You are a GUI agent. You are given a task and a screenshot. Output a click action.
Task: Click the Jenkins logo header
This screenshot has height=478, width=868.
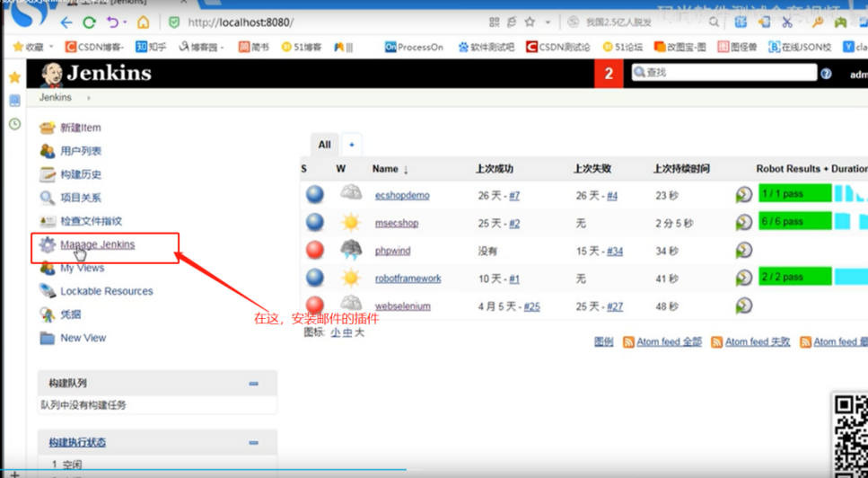click(x=96, y=73)
